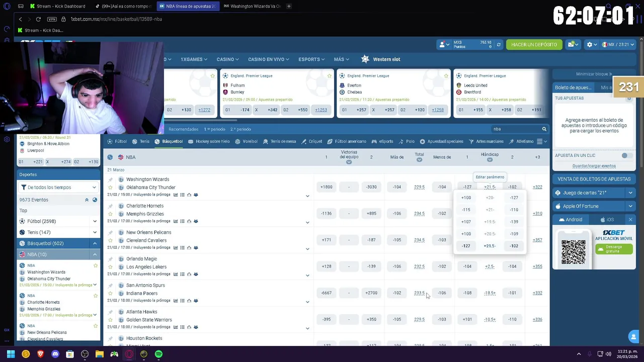
Task: Expand the Juego de cartas 21 section
Action: click(x=630, y=193)
